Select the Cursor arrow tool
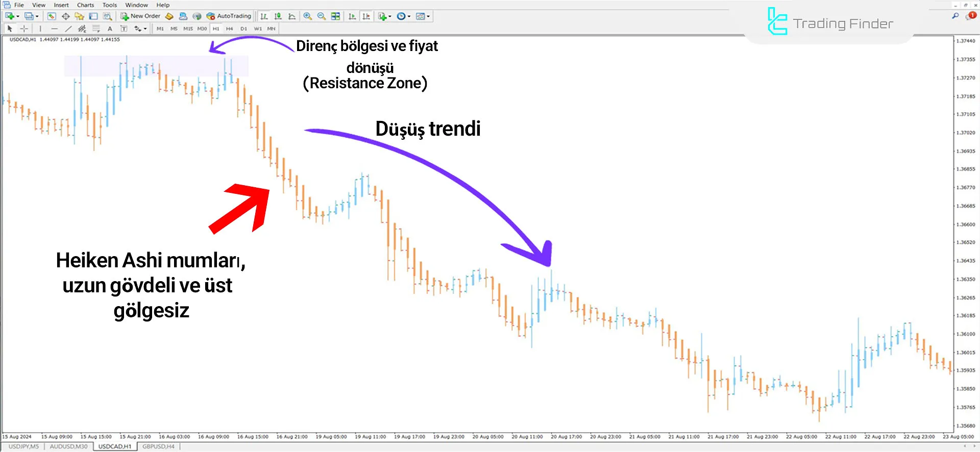Image resolution: width=980 pixels, height=452 pixels. click(10, 29)
